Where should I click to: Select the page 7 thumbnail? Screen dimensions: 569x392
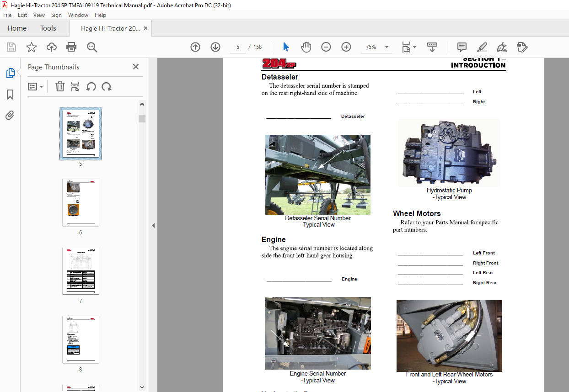81,270
